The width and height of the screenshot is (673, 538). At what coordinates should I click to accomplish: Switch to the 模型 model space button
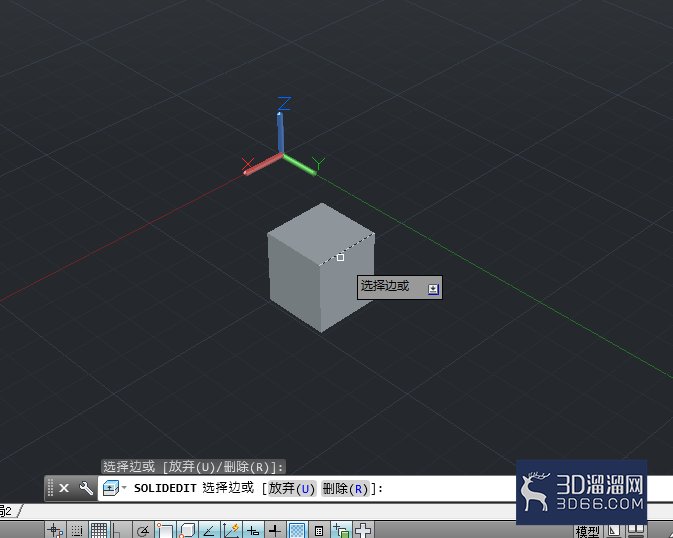[x=587, y=532]
